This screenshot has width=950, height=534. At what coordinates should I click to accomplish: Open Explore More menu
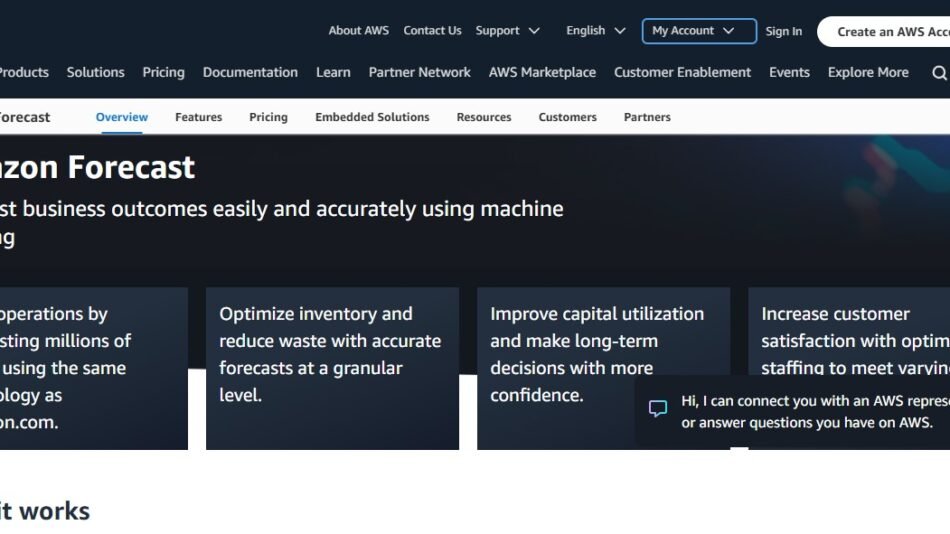tap(868, 72)
